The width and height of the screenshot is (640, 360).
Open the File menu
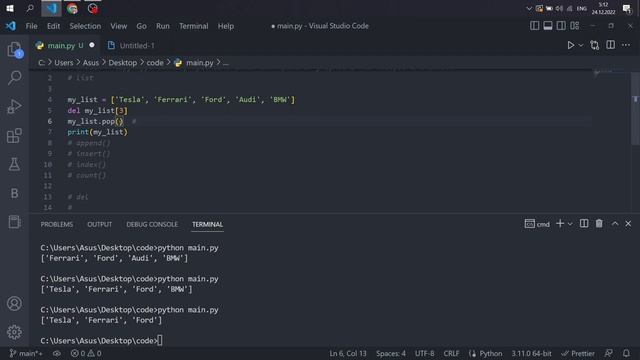[x=31, y=26]
